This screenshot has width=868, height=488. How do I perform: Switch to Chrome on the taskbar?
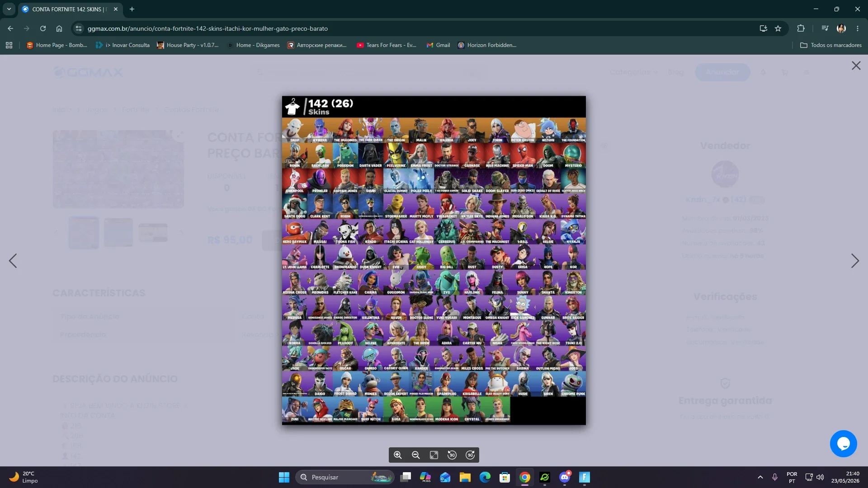coord(525,477)
